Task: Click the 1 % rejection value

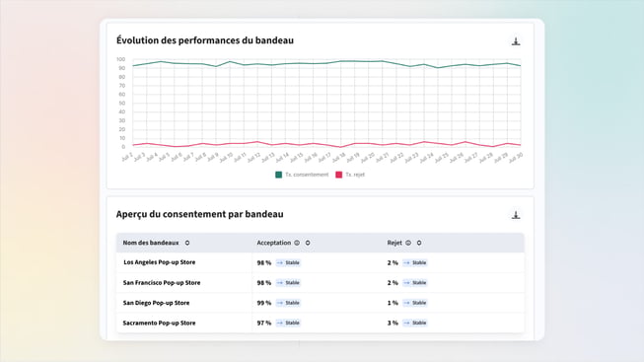Action: (x=393, y=303)
